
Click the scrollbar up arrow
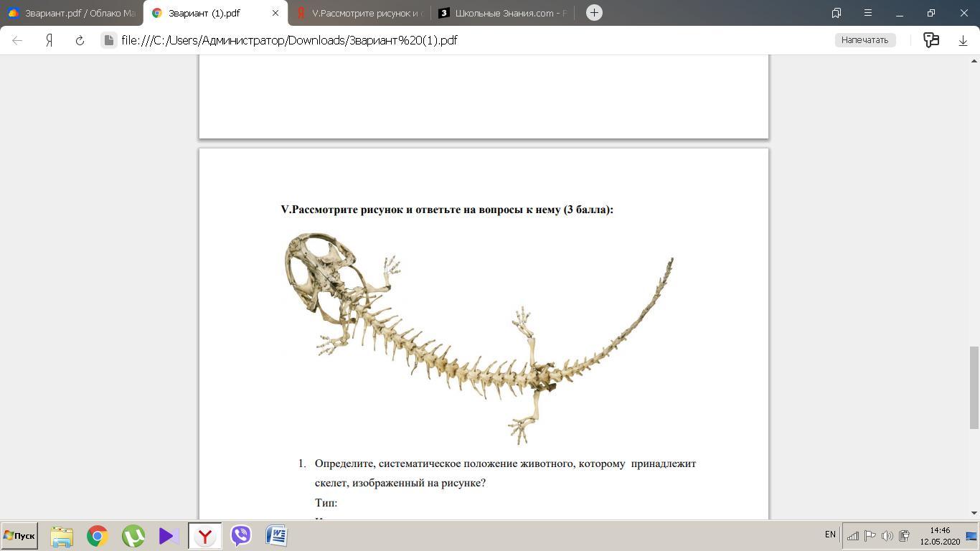tap(974, 60)
